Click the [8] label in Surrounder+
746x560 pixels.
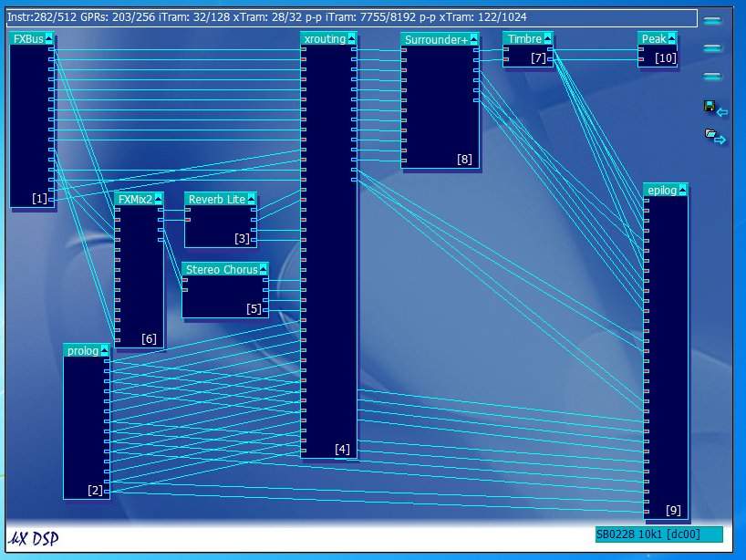click(x=464, y=159)
